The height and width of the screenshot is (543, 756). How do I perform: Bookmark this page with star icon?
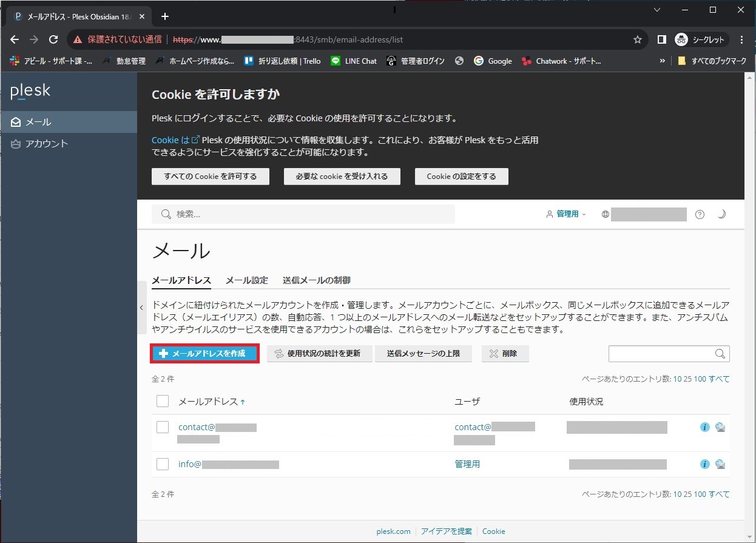pos(637,39)
